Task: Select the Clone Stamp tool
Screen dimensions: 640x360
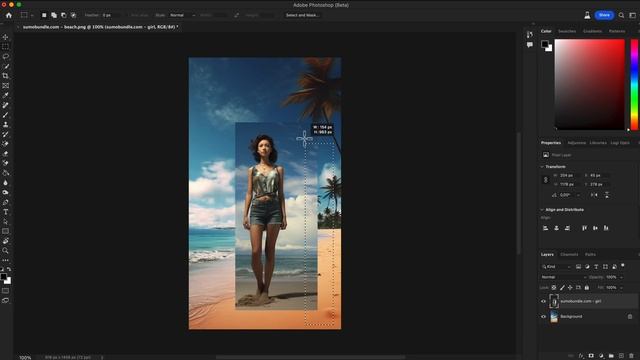Action: pyautogui.click(x=5, y=124)
